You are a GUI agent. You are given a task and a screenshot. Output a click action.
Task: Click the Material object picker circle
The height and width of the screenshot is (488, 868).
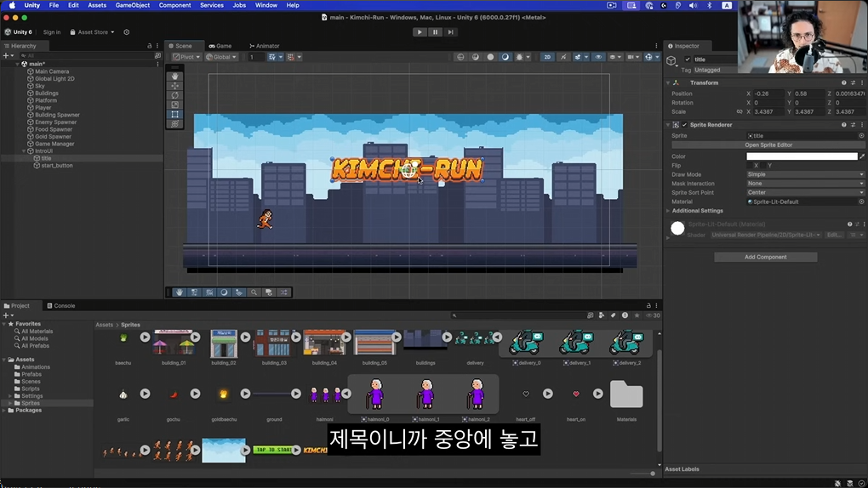861,202
